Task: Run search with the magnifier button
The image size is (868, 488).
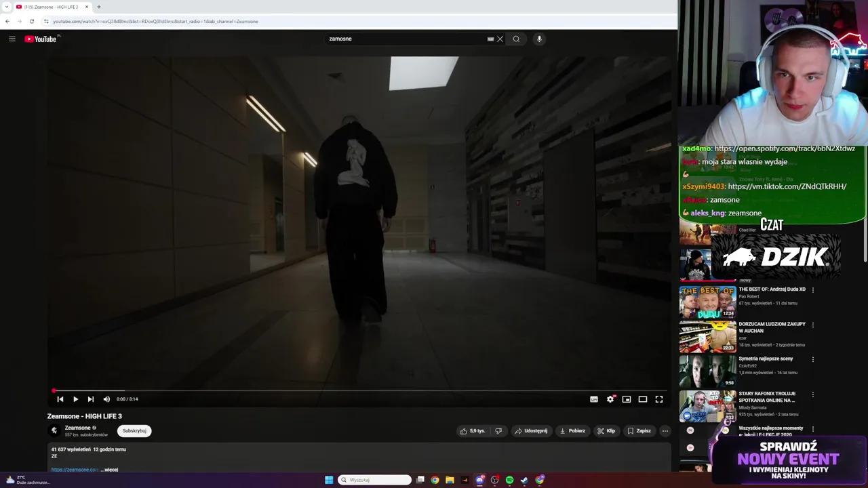Action: [x=516, y=39]
